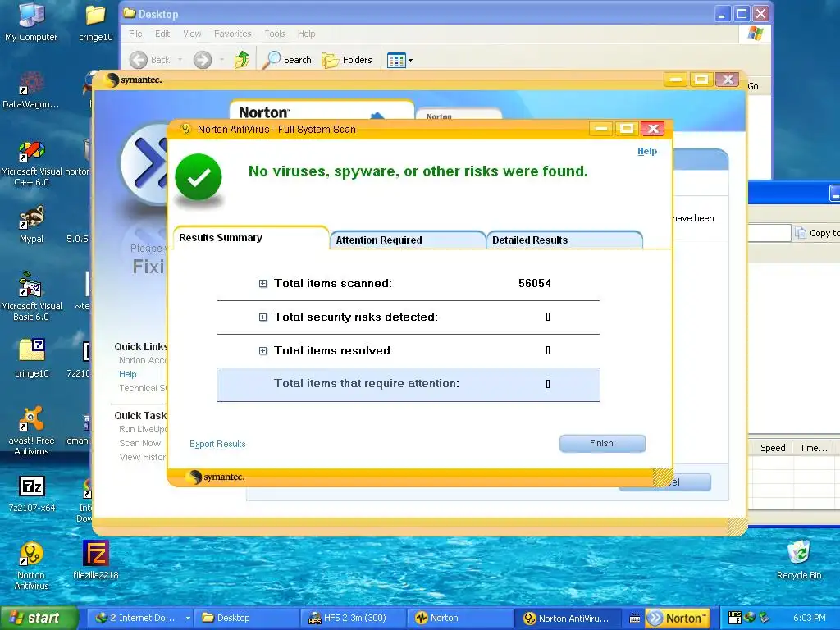Expand Total items scanned row
Image resolution: width=840 pixels, height=630 pixels.
262,283
